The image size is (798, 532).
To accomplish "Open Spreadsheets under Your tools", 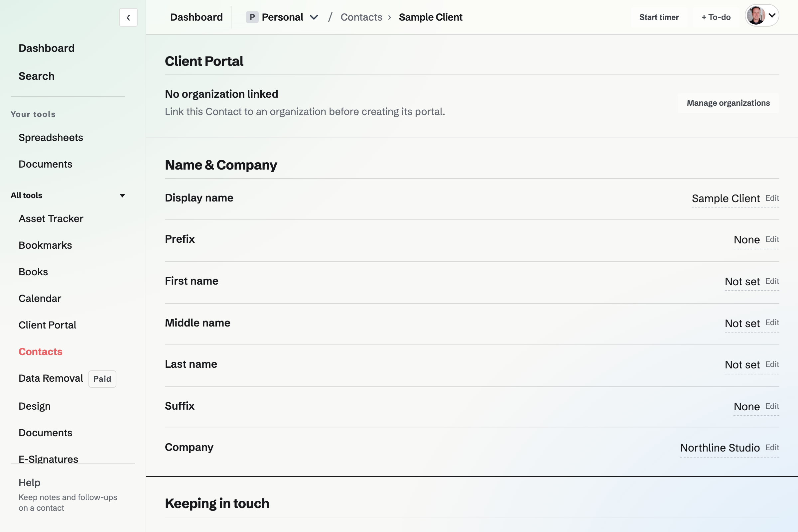I will (x=51, y=137).
